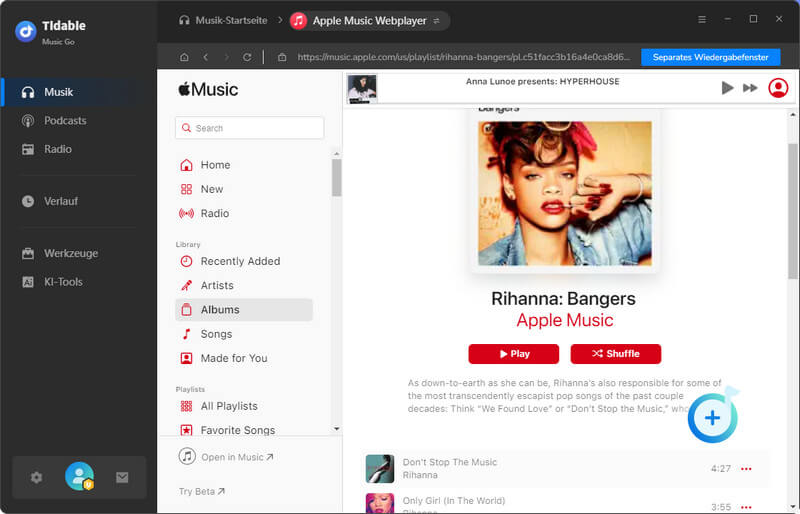Skip forward with fast-forward icon
Image resolution: width=800 pixels, height=514 pixels.
click(750, 88)
